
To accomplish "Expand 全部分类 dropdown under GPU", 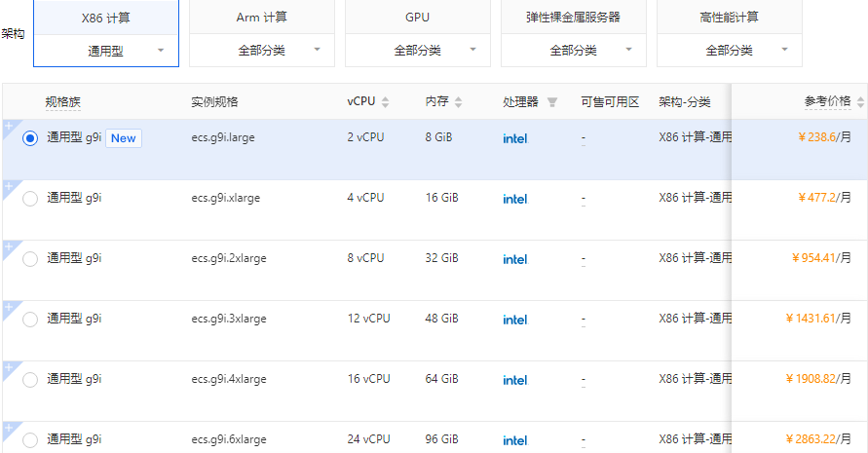I will 418,51.
